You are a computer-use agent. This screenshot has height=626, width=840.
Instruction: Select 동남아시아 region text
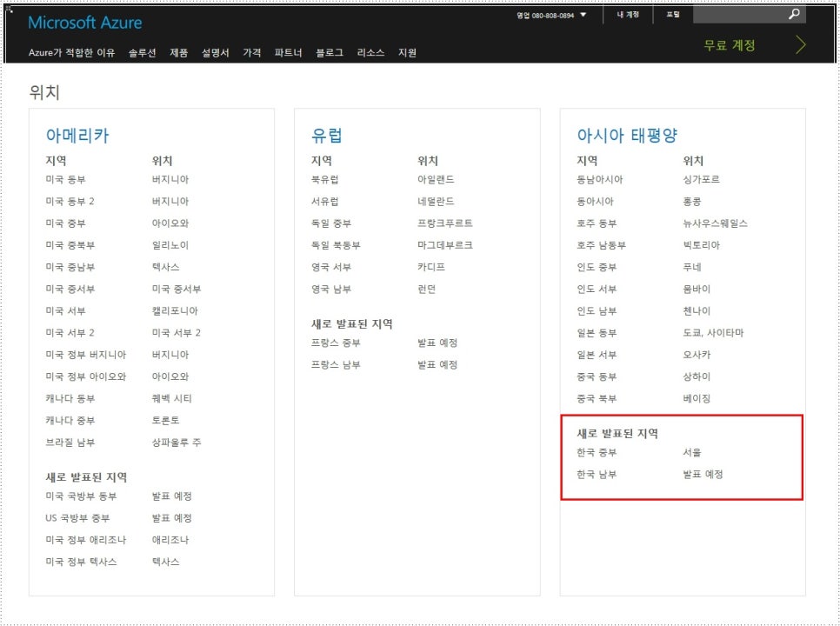pyautogui.click(x=599, y=179)
